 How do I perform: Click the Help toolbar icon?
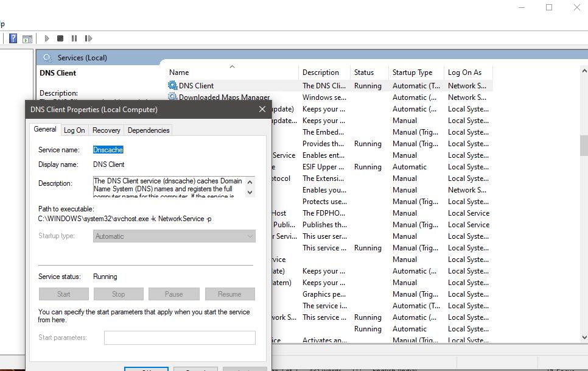click(x=13, y=38)
